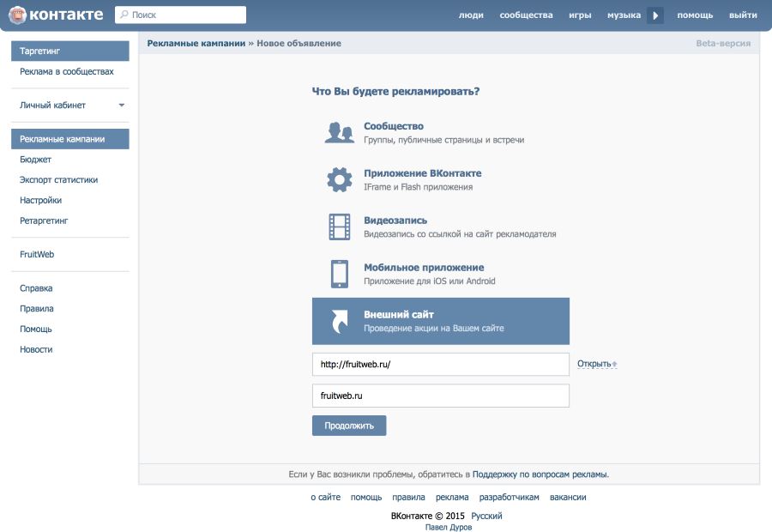
Task: Select the Community people icon
Action: coord(340,133)
